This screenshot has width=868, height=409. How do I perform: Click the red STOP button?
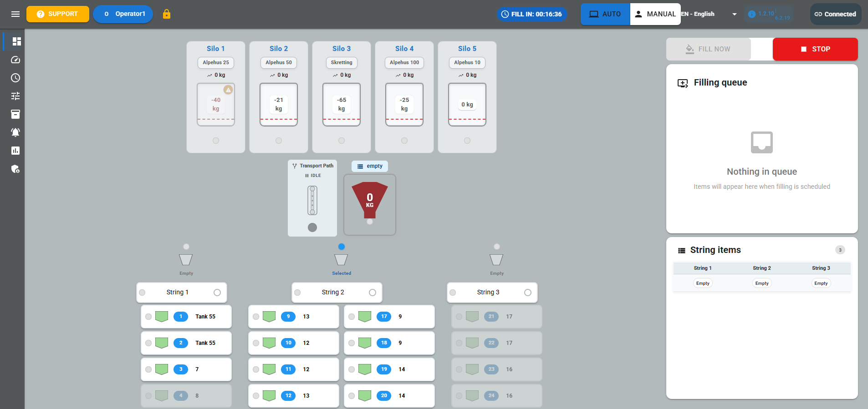(815, 49)
